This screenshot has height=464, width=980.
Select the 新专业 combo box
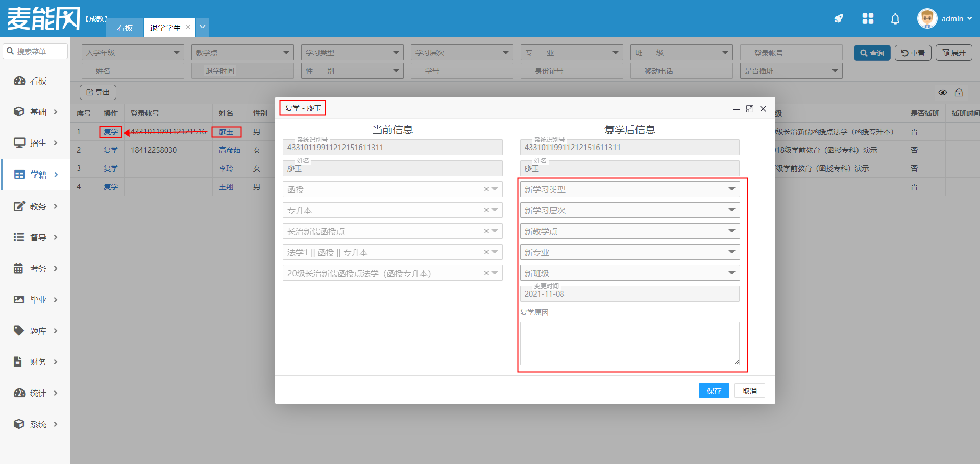tap(629, 252)
